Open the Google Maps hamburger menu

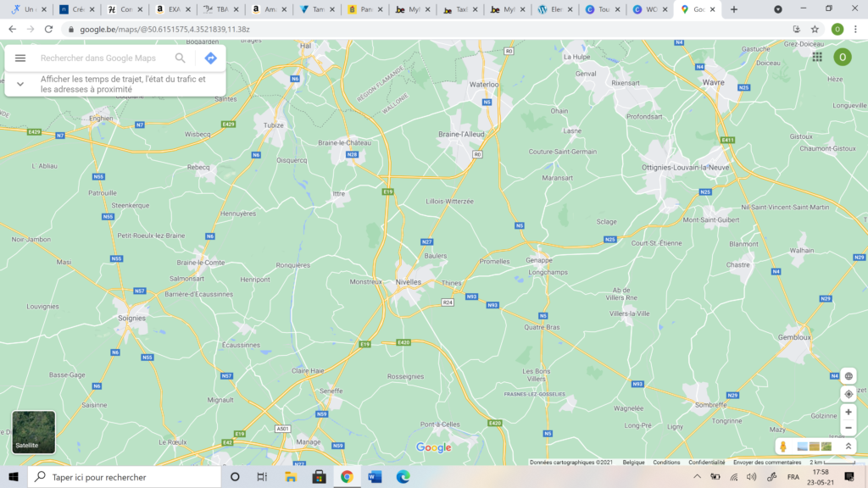point(20,58)
